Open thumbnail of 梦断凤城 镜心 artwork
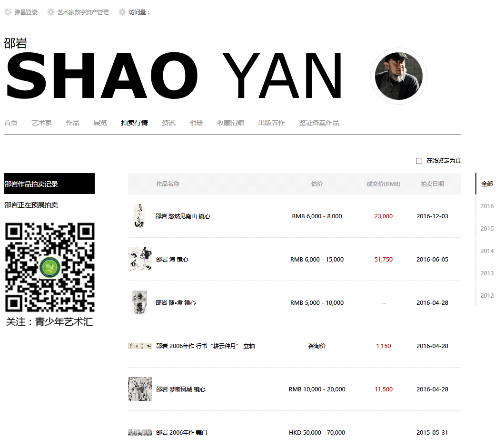The height and width of the screenshot is (447, 504). 140,389
